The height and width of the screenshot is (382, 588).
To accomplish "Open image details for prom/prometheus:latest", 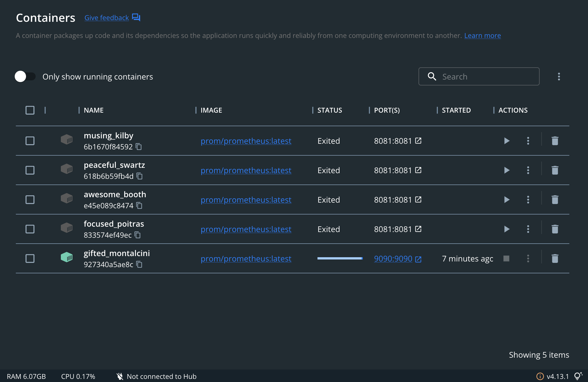I will [246, 141].
